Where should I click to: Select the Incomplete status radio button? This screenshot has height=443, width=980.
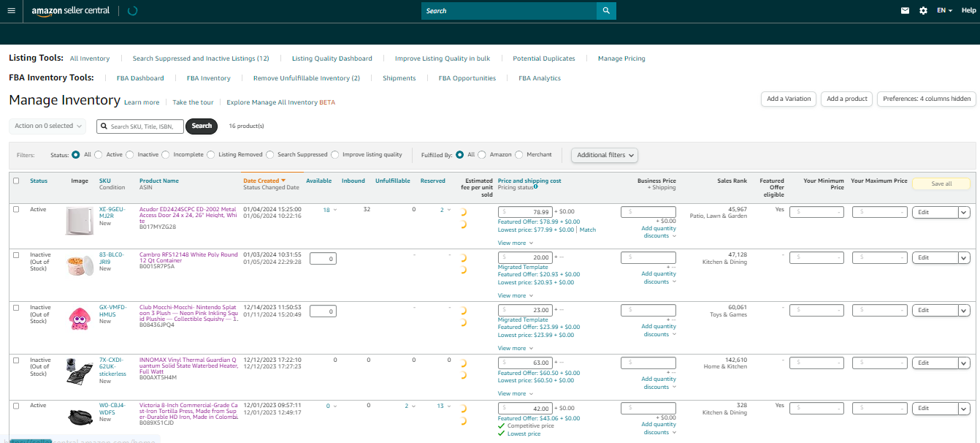tap(166, 155)
